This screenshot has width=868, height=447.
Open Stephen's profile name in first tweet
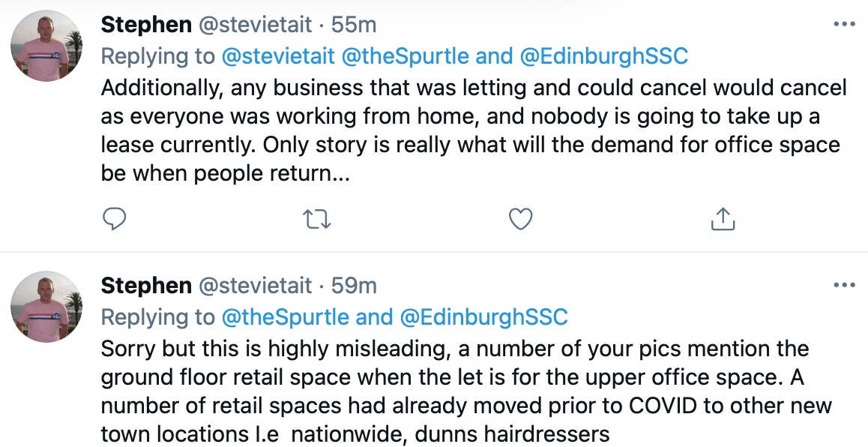(146, 25)
